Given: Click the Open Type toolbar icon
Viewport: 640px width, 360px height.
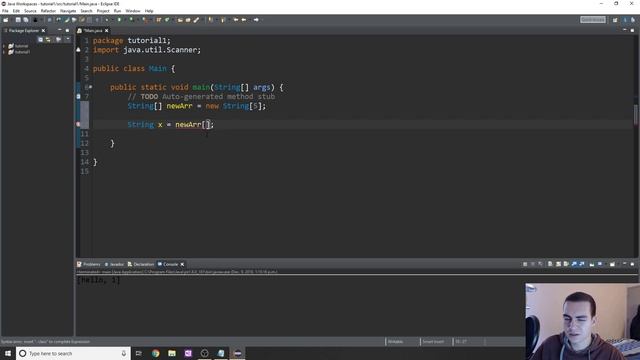Looking at the screenshot, I should point(180,20).
